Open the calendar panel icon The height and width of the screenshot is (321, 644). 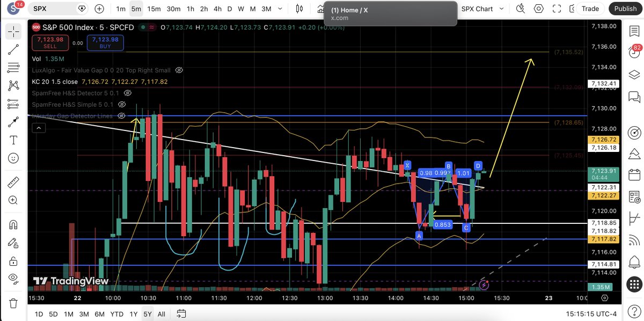634,174
